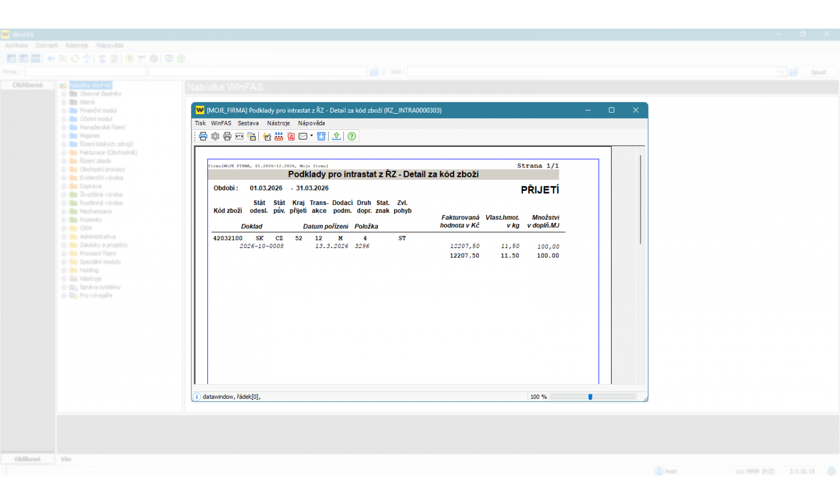Send report using the envelope icon
The width and height of the screenshot is (840, 504).
click(x=303, y=136)
